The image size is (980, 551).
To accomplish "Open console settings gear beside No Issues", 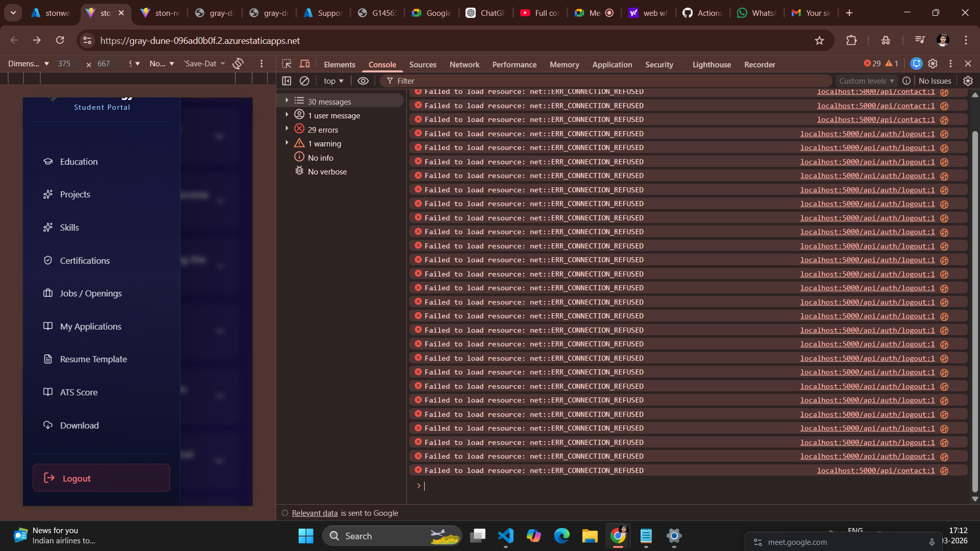I will (x=968, y=81).
